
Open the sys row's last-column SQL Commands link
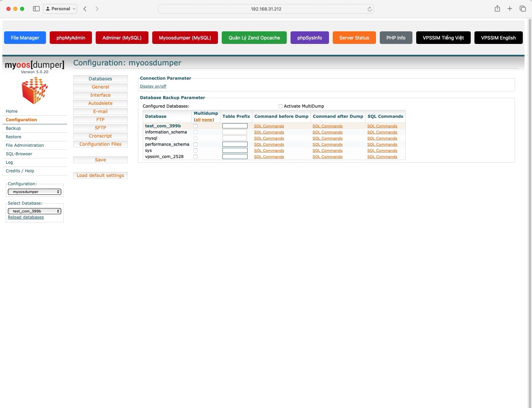pyautogui.click(x=382, y=151)
